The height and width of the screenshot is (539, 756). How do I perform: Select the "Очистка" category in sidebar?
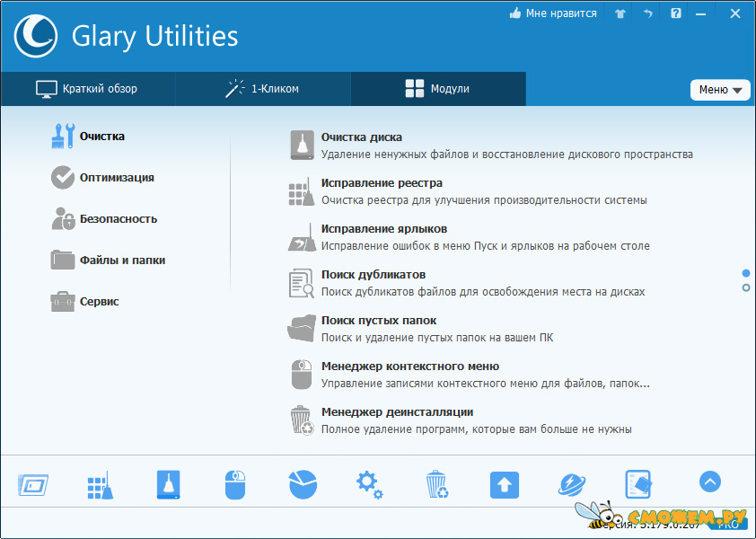tap(88, 136)
